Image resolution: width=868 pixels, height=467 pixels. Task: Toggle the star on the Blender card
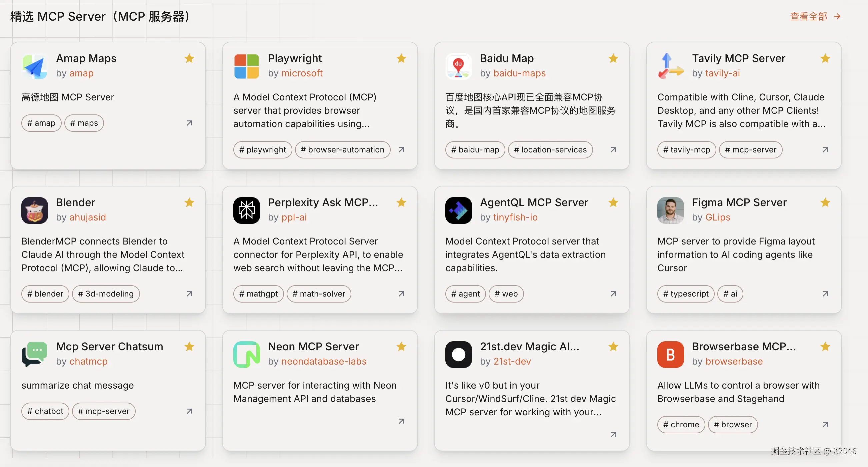tap(189, 202)
